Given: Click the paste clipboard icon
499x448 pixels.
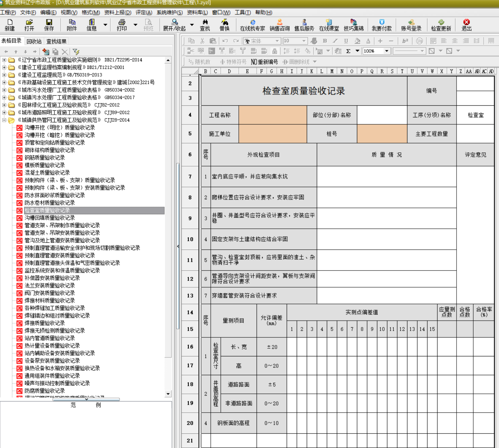Looking at the screenshot, I should click(x=213, y=41).
